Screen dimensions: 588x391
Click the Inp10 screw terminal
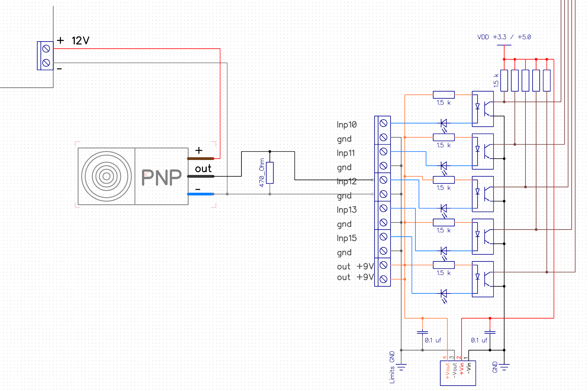pyautogui.click(x=383, y=123)
